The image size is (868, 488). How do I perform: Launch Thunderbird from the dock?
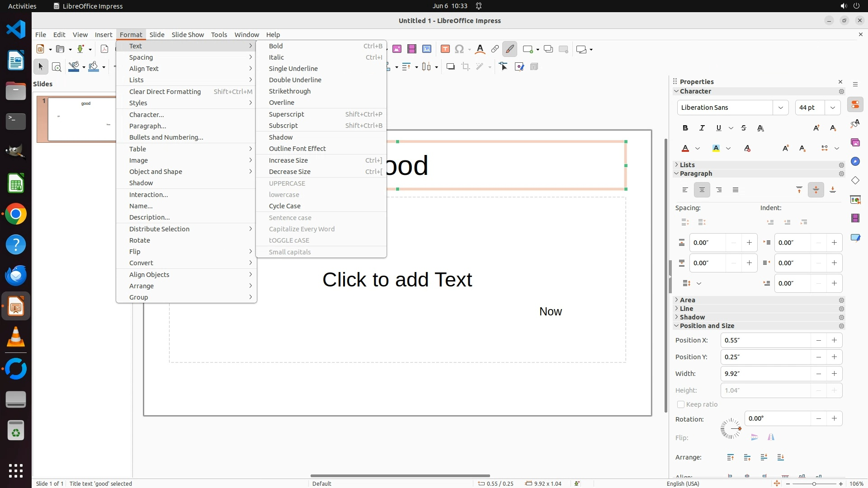[16, 275]
